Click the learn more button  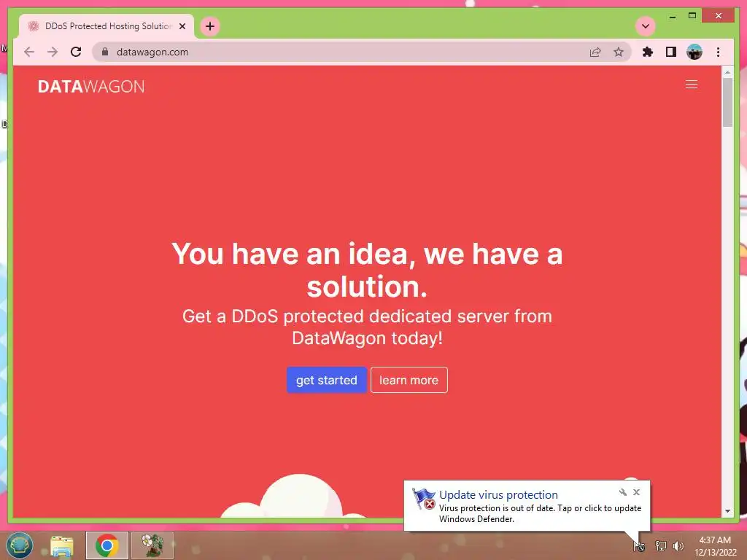409,380
